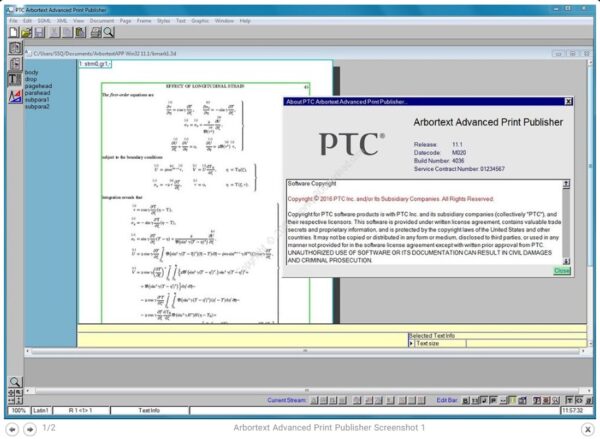600x439 pixels.
Task: Click the red Copyright 2016 PTC Inc. line
Action: 391,199
